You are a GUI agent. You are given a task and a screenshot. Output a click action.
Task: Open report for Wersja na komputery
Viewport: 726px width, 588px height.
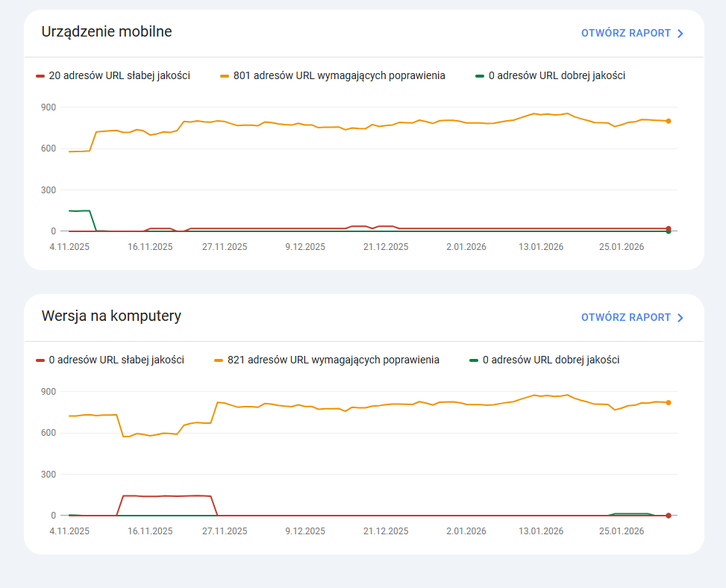pyautogui.click(x=625, y=318)
